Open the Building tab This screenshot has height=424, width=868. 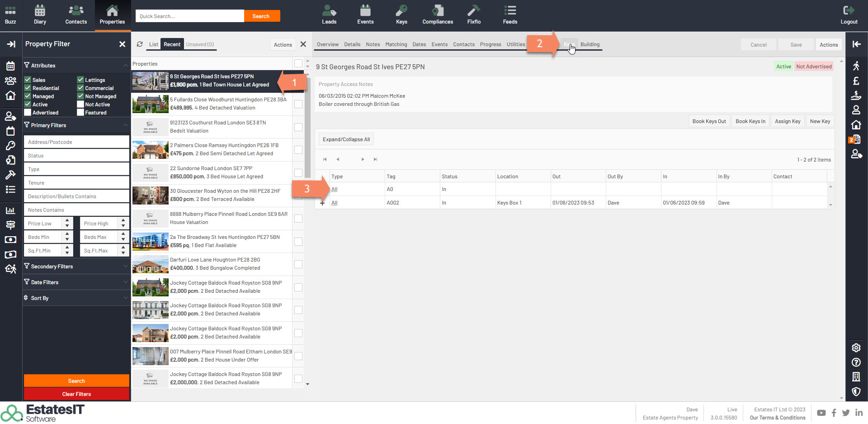point(590,44)
